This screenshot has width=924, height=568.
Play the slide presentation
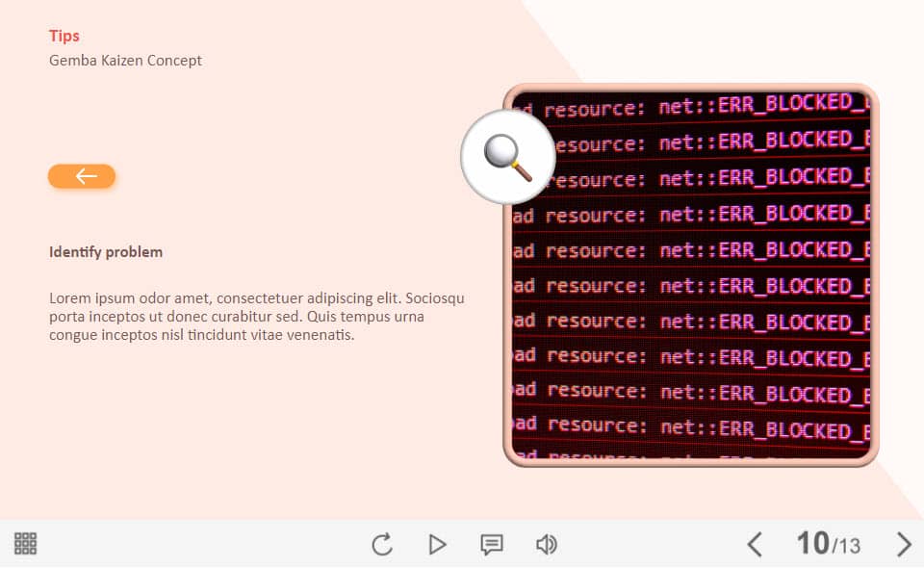(x=437, y=545)
